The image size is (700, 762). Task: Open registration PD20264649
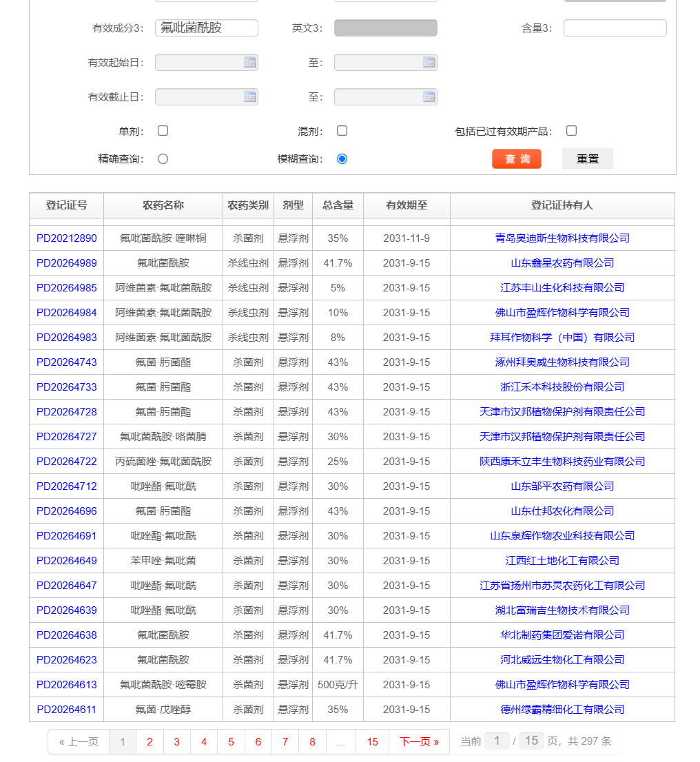[67, 560]
